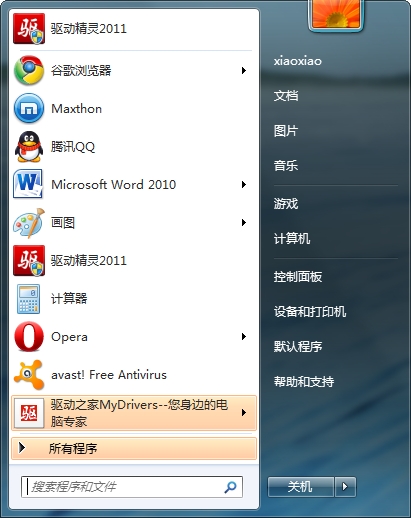Expand Microsoft Word 2010 jump list arrow

tap(244, 184)
